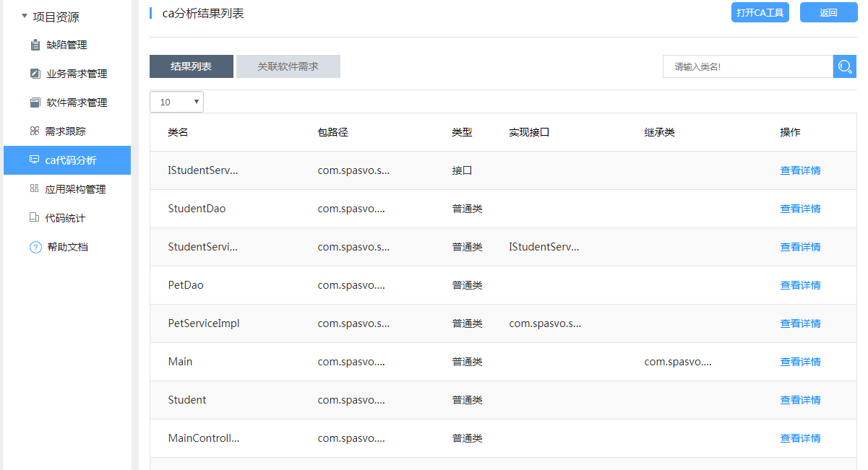Click the application architecture grid icon
Viewport: 868px width, 470px height.
(x=35, y=189)
